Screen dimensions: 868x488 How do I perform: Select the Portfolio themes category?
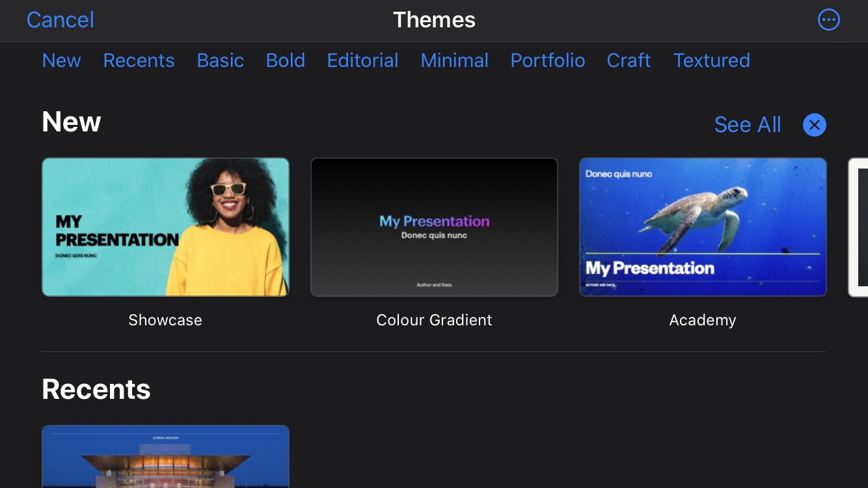[547, 61]
